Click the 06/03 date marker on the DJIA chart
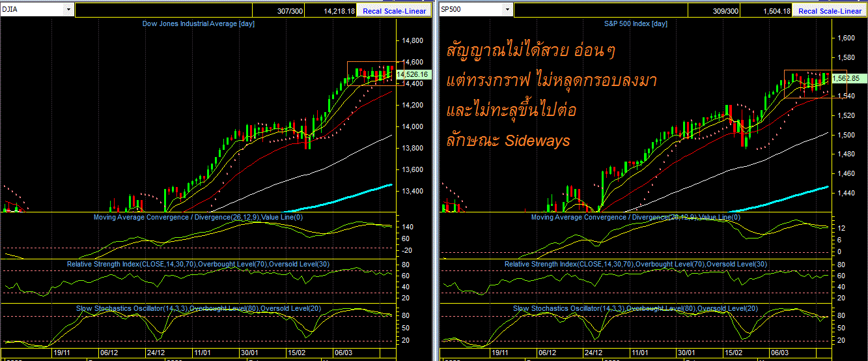 click(x=343, y=352)
